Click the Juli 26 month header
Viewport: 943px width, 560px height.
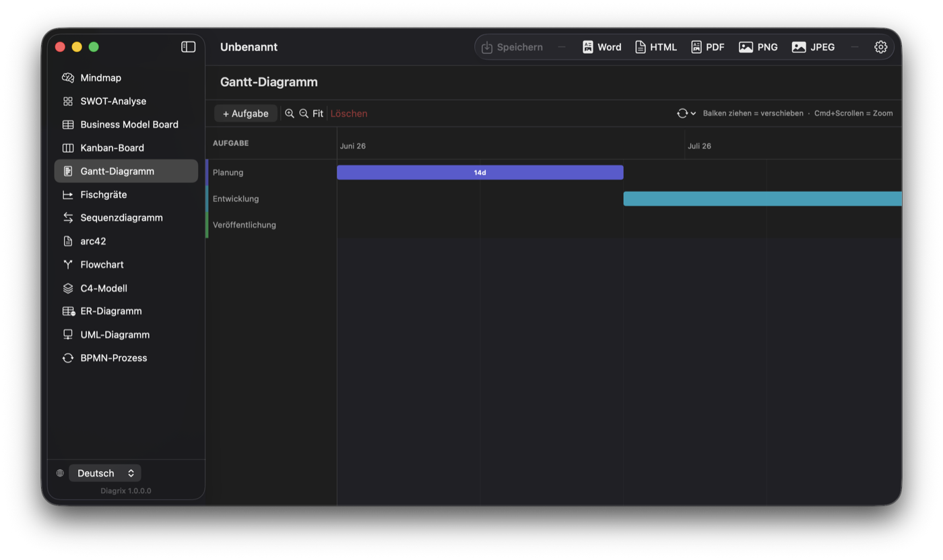tap(700, 146)
